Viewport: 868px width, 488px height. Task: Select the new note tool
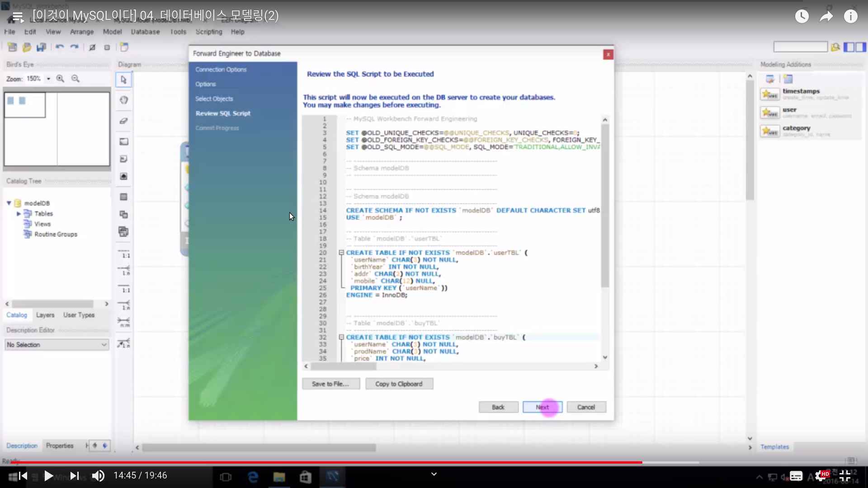click(123, 159)
